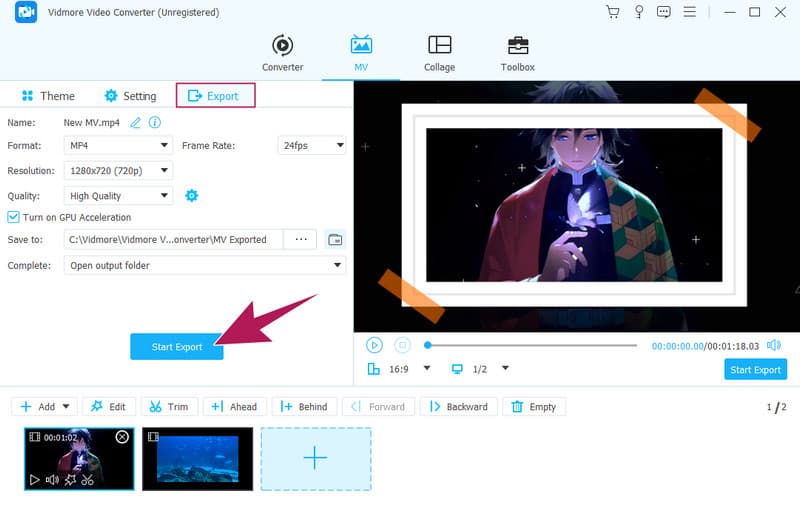Switch to the Collage tab
800x511 pixels.
(x=439, y=53)
